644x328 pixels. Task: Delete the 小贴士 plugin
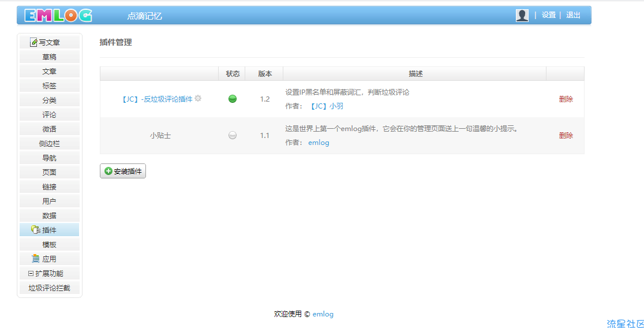[566, 136]
